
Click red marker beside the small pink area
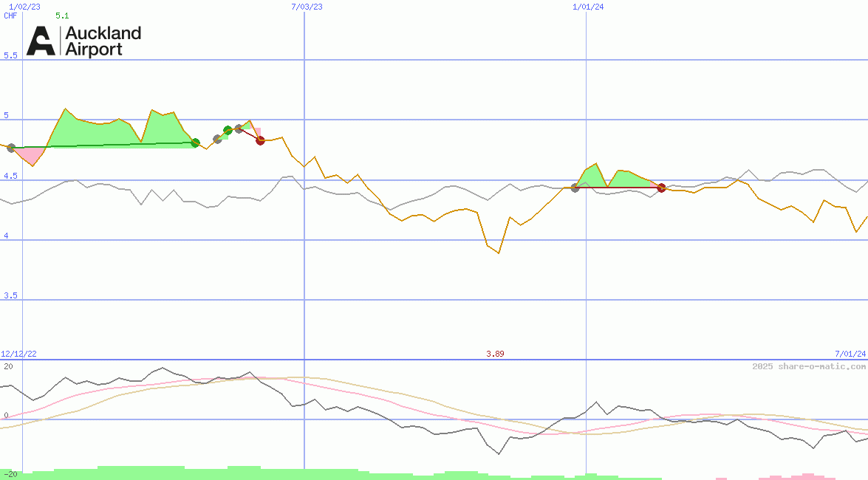coord(260,140)
